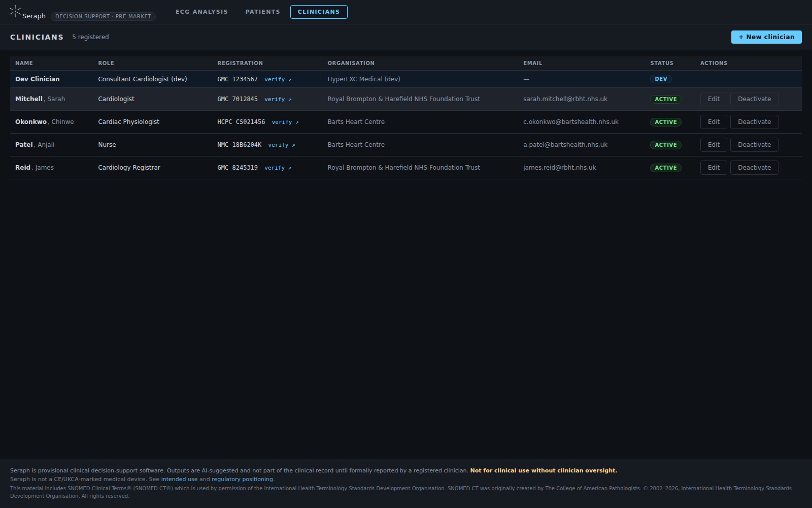
Task: Click Sarah Mitchell's ACTIVE status badge
Action: click(665, 99)
